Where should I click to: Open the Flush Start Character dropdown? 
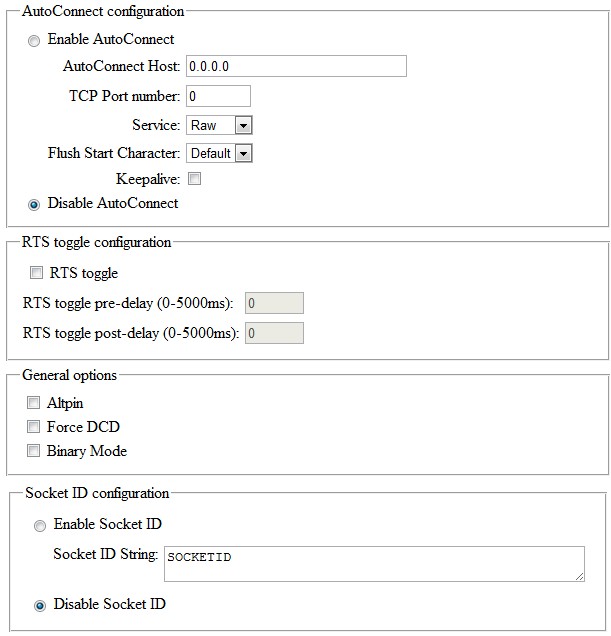tap(219, 153)
